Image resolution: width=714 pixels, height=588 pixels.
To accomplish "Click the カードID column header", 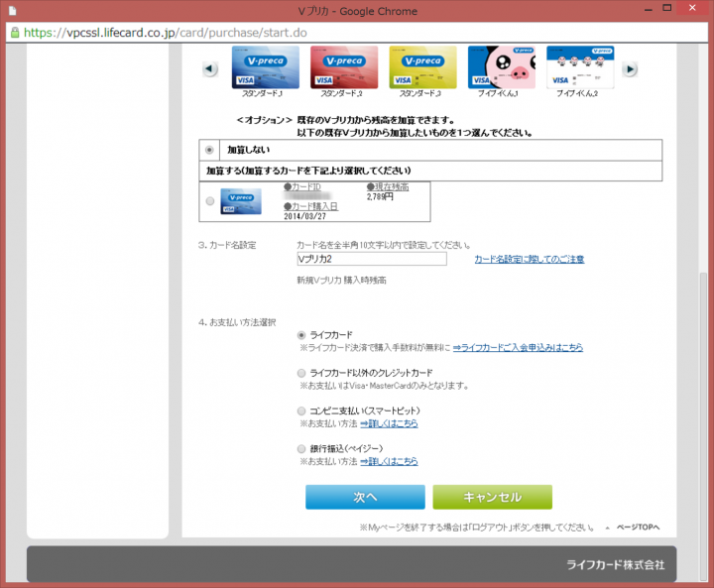I will (301, 186).
